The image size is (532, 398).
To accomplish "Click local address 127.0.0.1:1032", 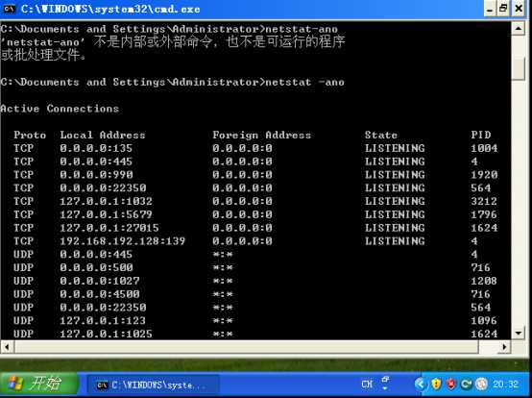I will (x=106, y=201).
